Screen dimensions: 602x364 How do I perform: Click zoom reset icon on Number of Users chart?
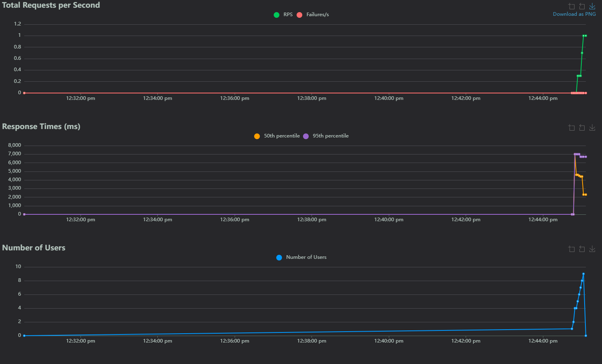tap(582, 249)
